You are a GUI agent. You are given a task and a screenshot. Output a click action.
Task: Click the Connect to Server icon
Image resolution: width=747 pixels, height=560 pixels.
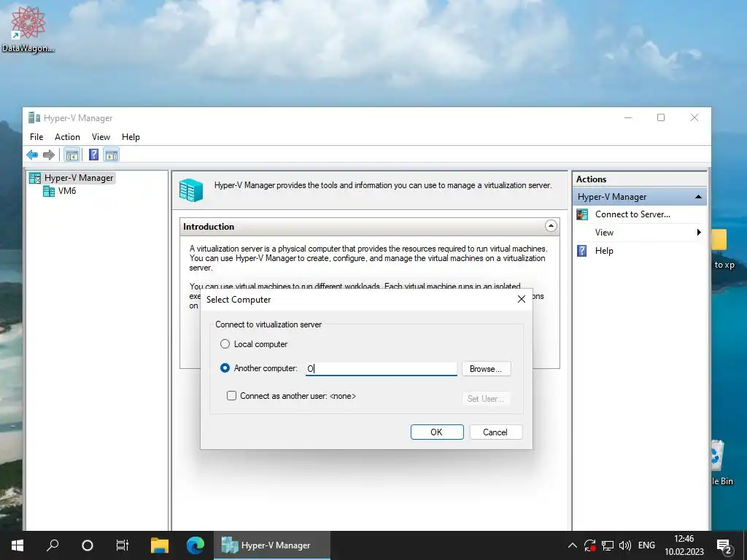point(582,214)
